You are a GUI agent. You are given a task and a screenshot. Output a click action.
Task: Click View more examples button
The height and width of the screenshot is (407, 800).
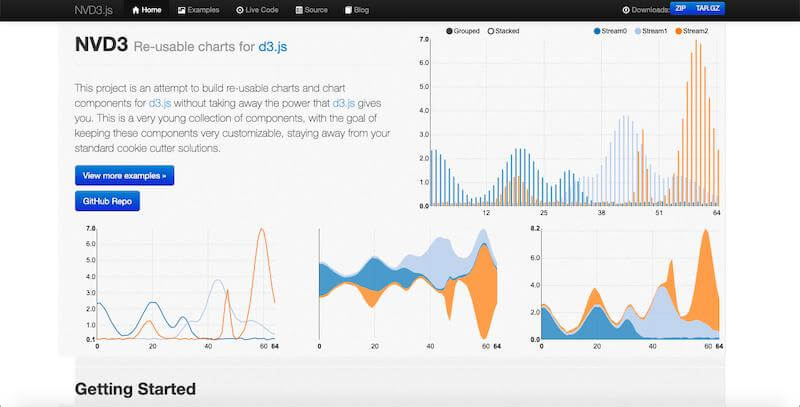pyautogui.click(x=124, y=175)
